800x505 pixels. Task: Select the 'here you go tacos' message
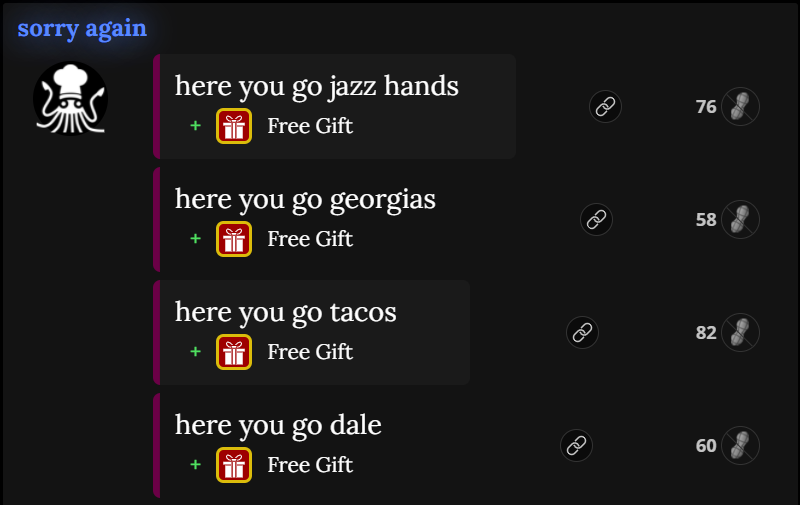(x=285, y=313)
